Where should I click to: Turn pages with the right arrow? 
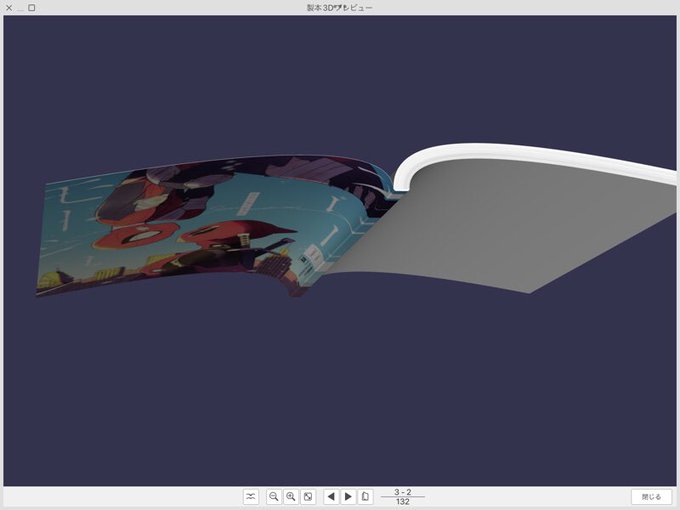[x=348, y=497]
